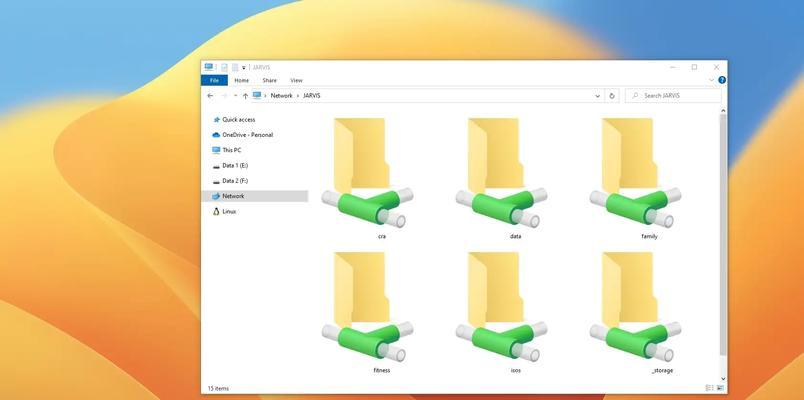
Task: Open the File tab
Action: click(214, 81)
